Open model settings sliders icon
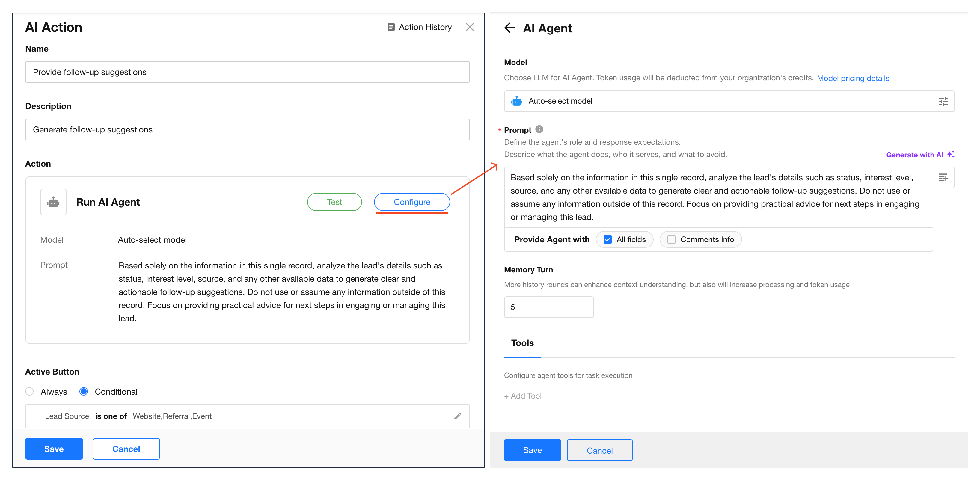The height and width of the screenshot is (480, 980). coord(943,101)
